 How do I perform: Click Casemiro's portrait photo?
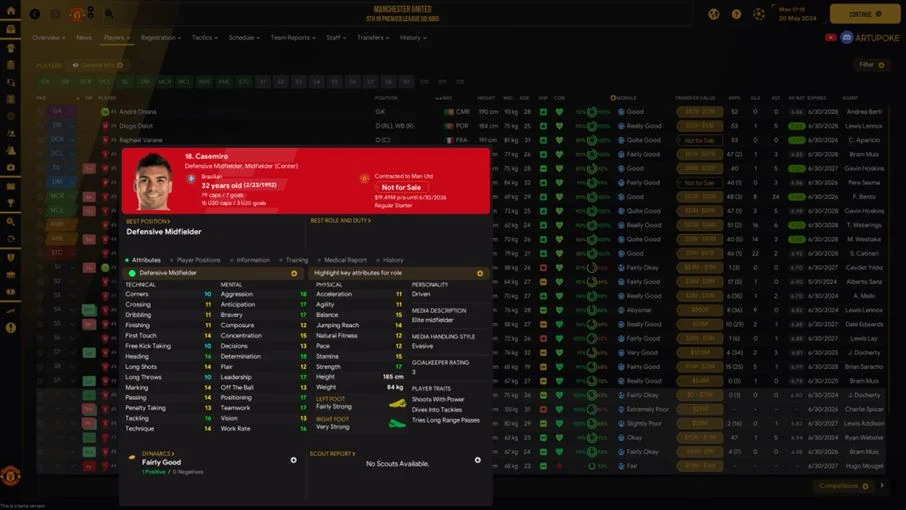[x=153, y=182]
